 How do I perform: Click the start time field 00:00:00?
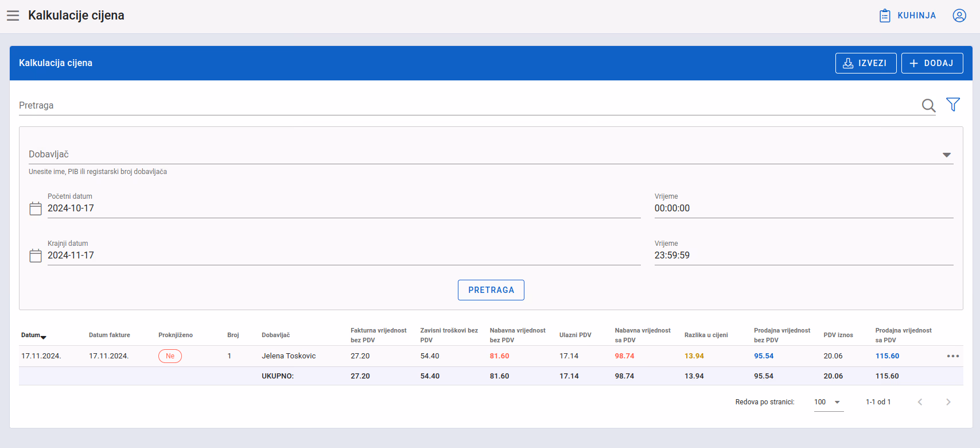804,208
